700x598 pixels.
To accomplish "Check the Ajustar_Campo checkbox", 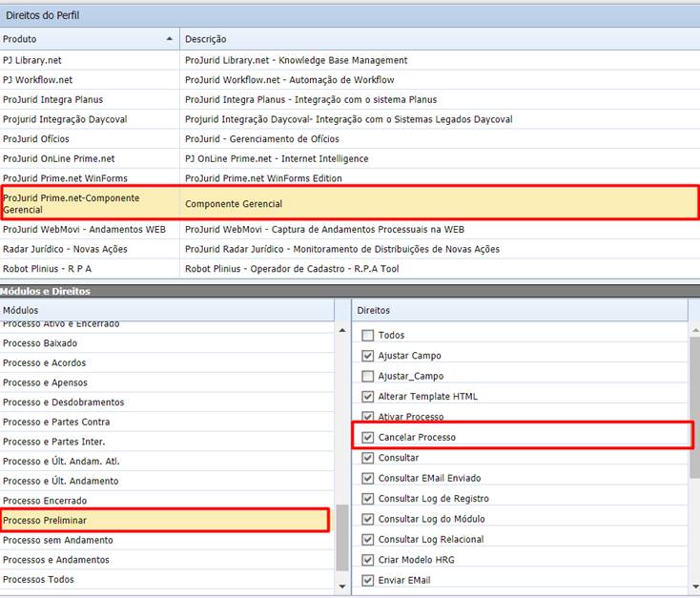I will point(367,377).
